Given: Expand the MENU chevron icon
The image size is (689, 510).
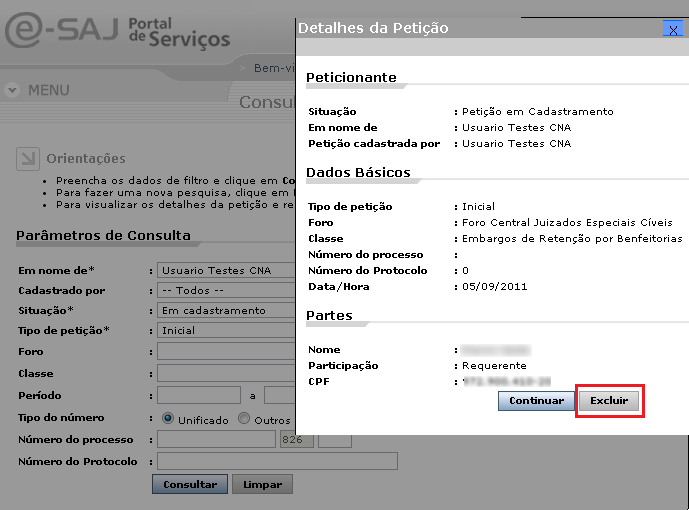Looking at the screenshot, I should 12,90.
